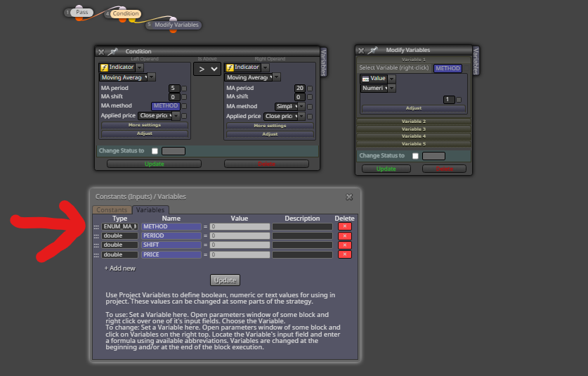The height and width of the screenshot is (376, 588).
Task: Grab the drag handle of PRICE row
Action: coord(96,255)
